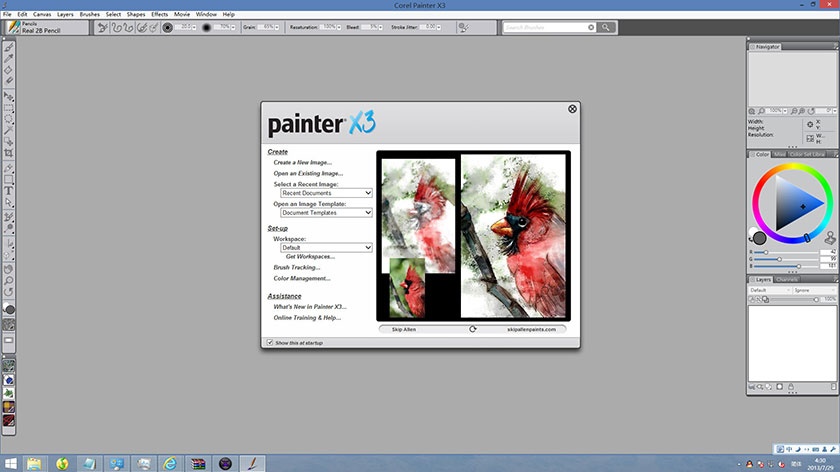This screenshot has width=840, height=472.
Task: Switch to the Mixer tab
Action: click(780, 154)
